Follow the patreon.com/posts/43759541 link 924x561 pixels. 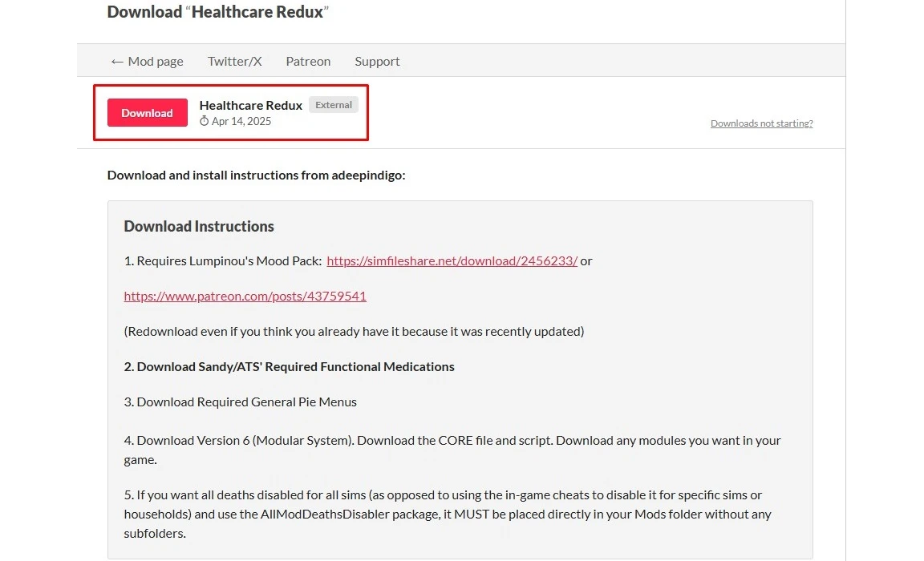(x=245, y=296)
